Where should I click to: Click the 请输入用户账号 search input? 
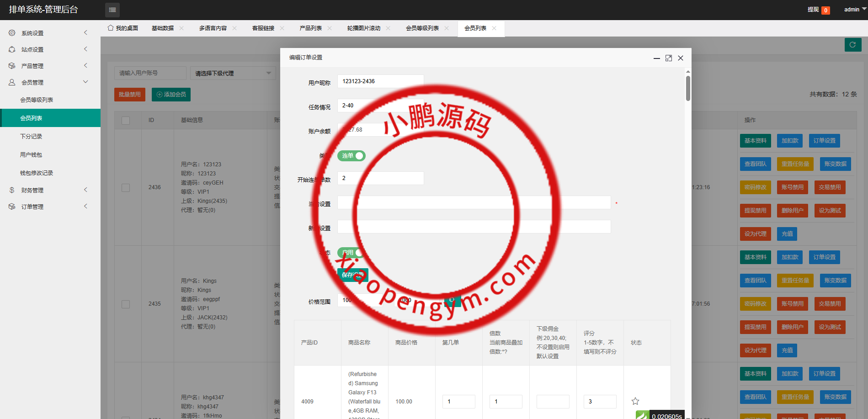coord(150,73)
